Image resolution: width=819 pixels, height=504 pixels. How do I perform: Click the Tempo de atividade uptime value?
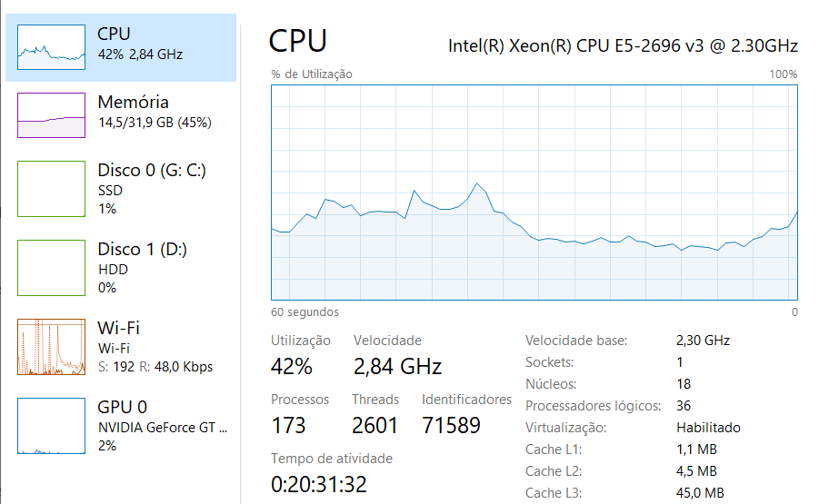(318, 484)
